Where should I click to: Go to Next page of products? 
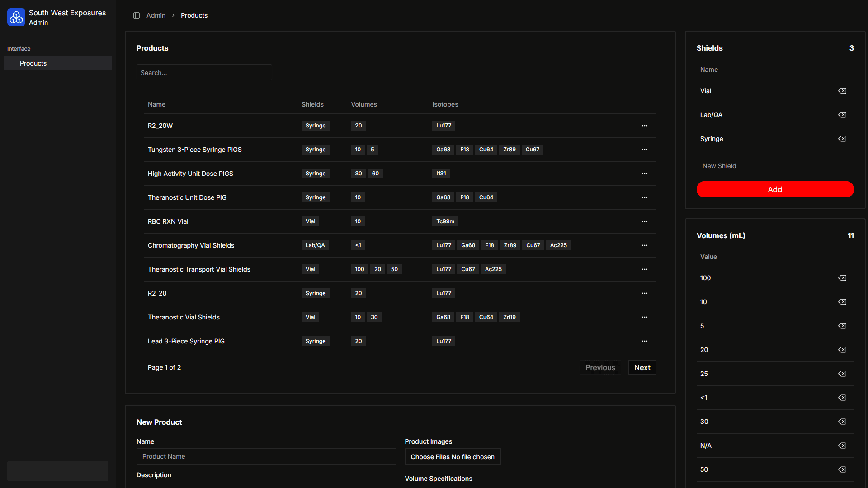pyautogui.click(x=642, y=367)
